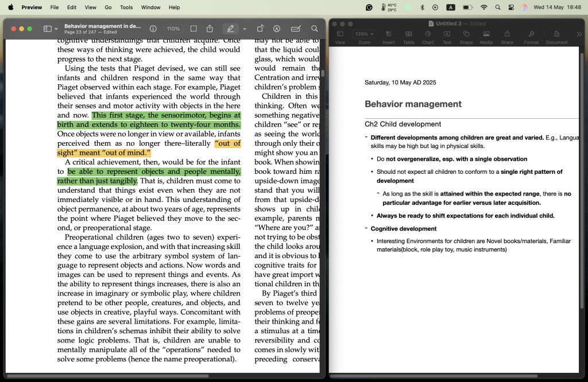The height and width of the screenshot is (382, 588).
Task: Select the rectangular selection tool in Preview
Action: pyautogui.click(x=194, y=29)
